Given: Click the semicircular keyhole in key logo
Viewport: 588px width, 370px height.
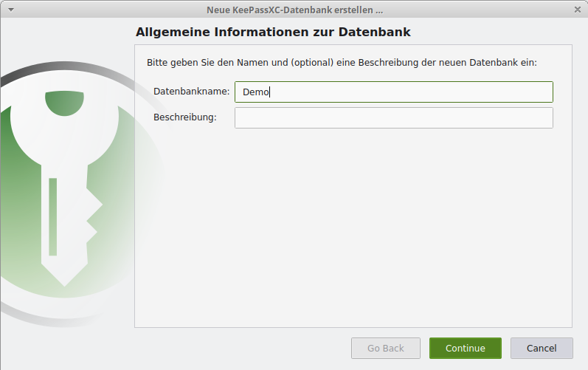Looking at the screenshot, I should (63, 103).
